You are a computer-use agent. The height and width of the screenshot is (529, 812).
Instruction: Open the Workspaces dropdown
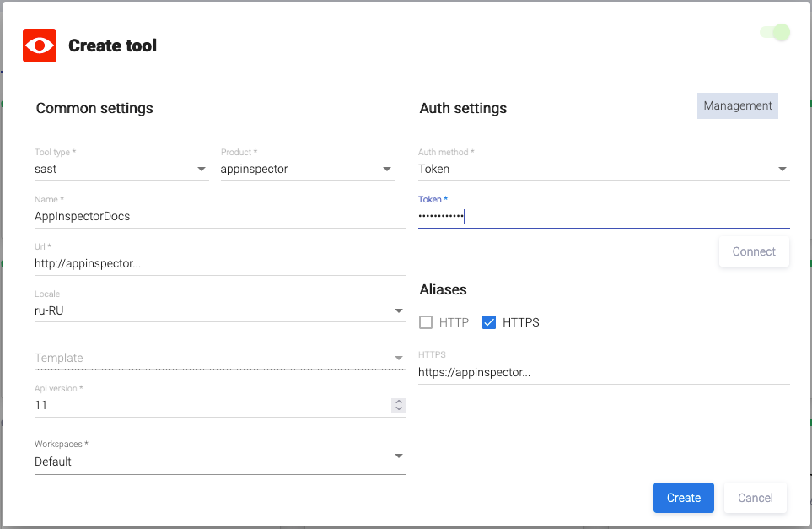(219, 462)
